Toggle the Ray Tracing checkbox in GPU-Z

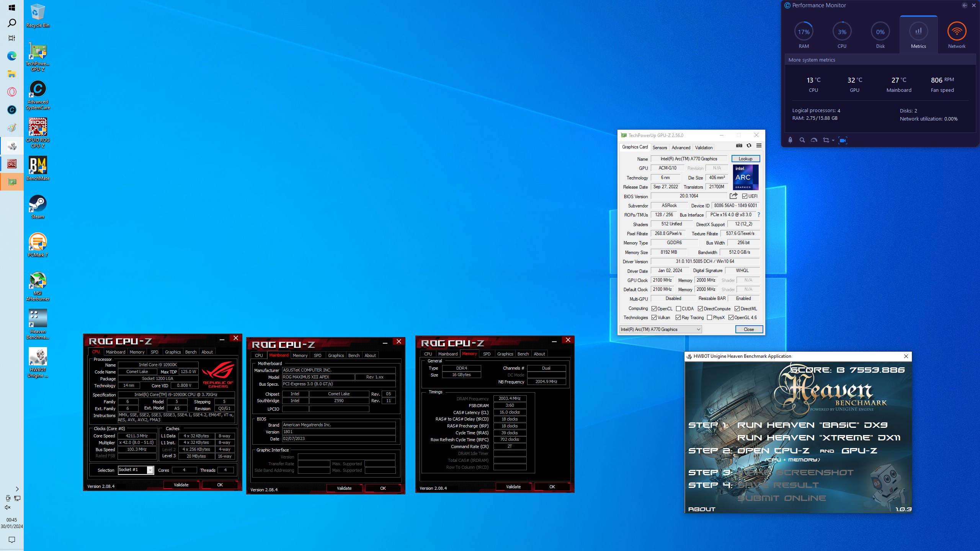(678, 318)
